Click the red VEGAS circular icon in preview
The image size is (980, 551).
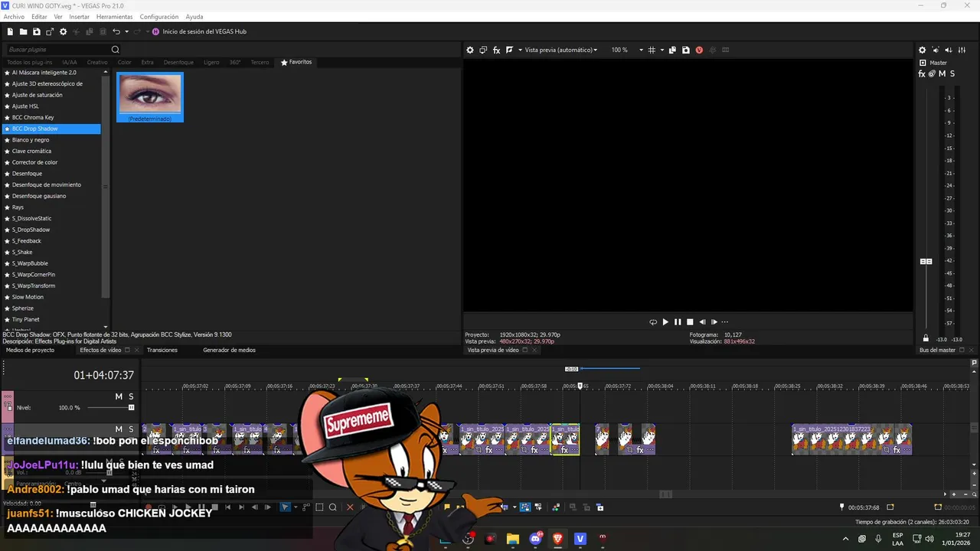[699, 50]
